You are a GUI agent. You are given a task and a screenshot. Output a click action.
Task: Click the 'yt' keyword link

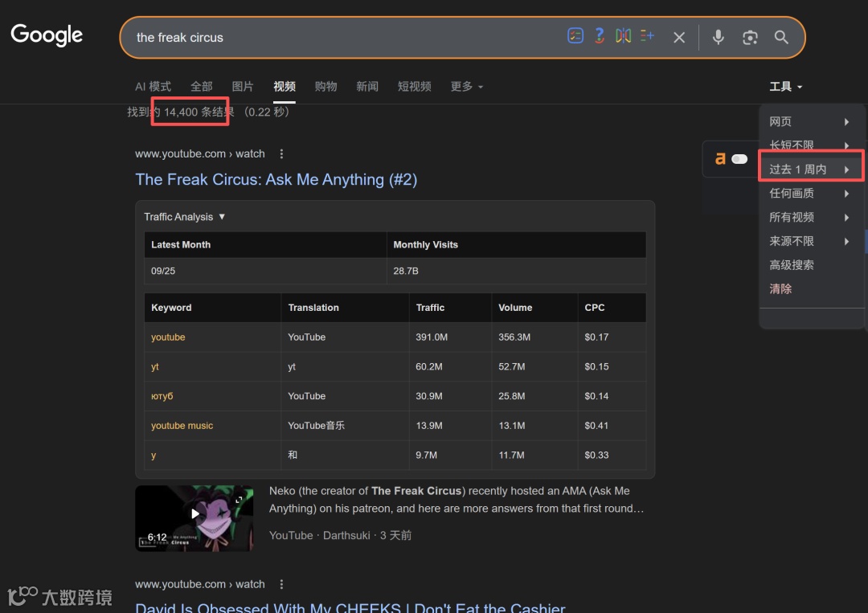[155, 366]
